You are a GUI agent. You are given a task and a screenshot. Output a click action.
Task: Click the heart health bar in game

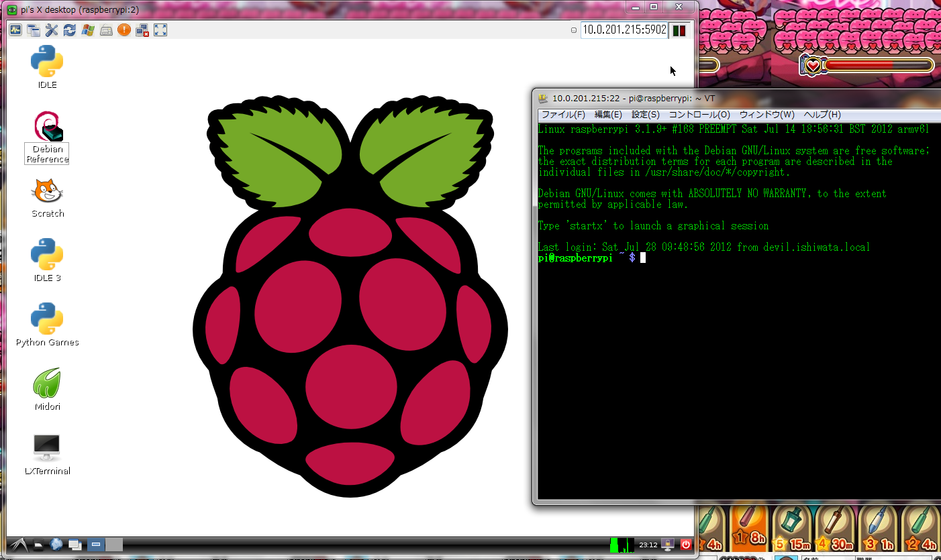point(866,65)
